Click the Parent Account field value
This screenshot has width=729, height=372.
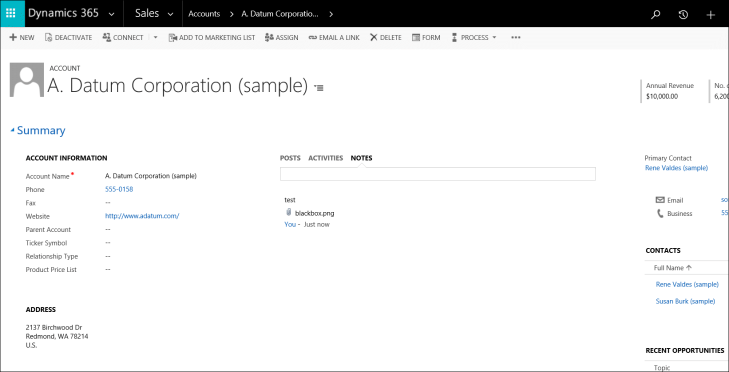(108, 230)
